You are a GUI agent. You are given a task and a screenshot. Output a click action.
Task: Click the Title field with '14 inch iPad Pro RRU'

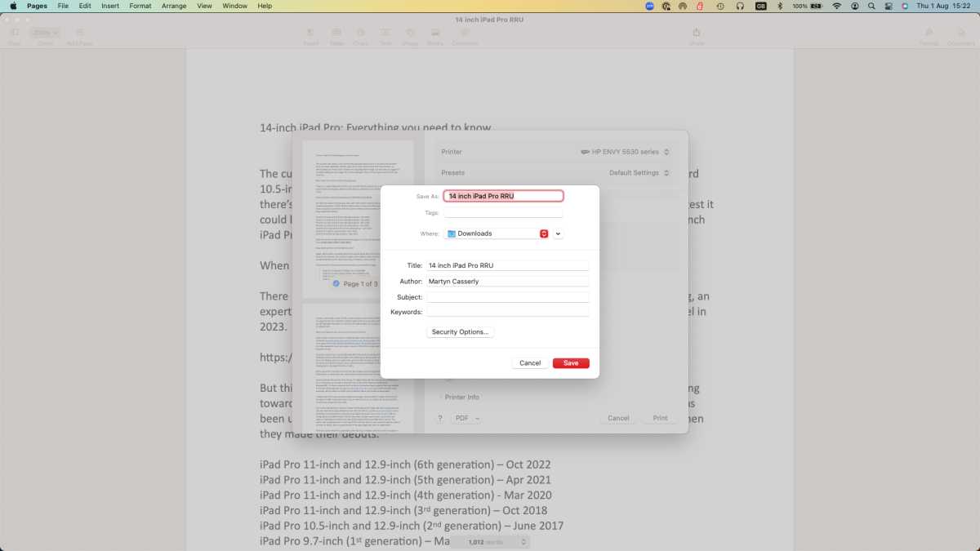coord(507,265)
